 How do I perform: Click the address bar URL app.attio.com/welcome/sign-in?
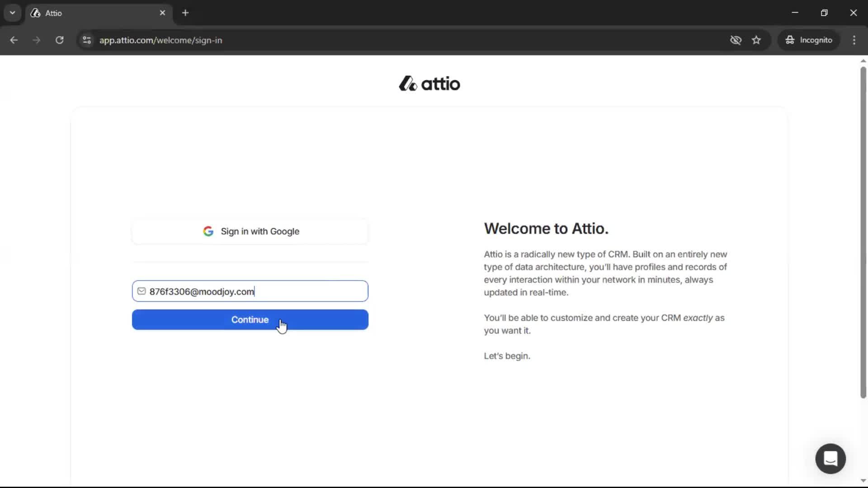click(160, 40)
